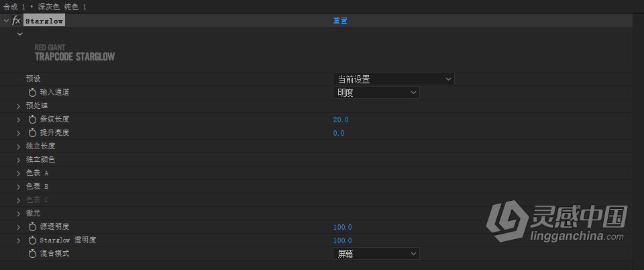The height and width of the screenshot is (270, 644).
Task: Click the Starglow 透明度 value 100.0
Action: tap(343, 241)
